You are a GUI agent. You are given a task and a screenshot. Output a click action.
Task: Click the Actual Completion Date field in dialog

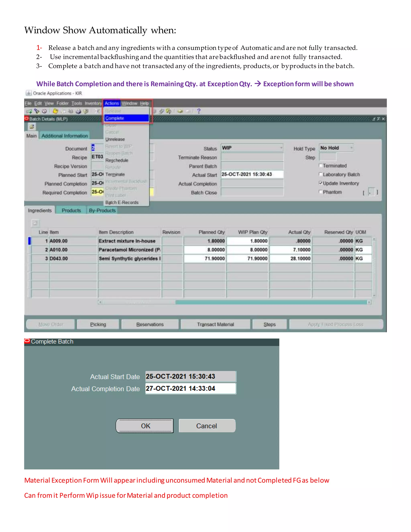pos(191,388)
